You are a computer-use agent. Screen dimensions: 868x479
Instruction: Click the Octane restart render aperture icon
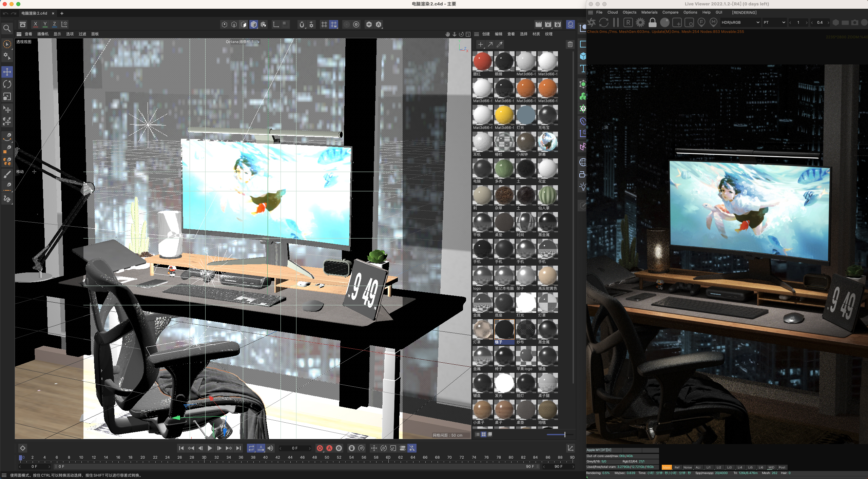pyautogui.click(x=592, y=22)
